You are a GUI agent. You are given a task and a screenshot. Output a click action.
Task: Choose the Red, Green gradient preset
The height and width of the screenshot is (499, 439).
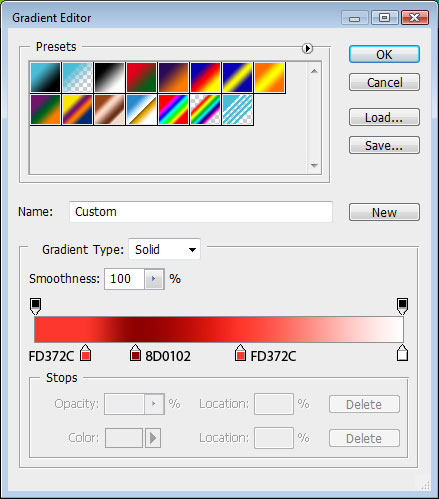(141, 77)
